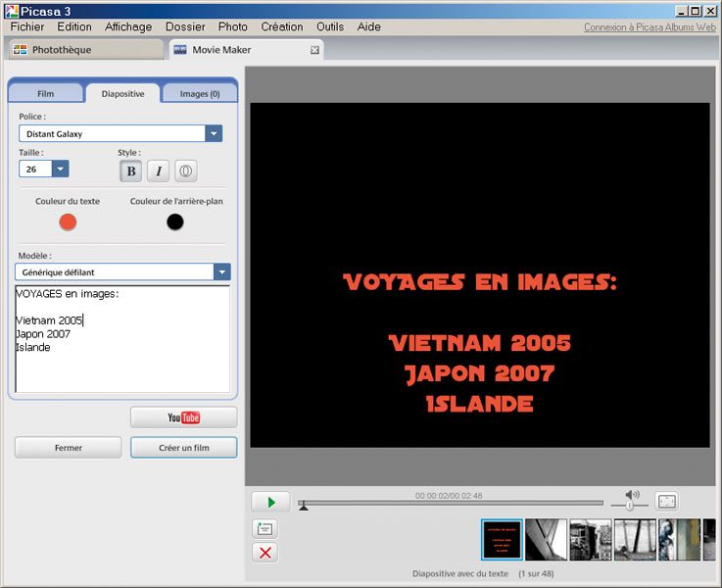Click the Picasa 3 title bar icon
This screenshot has width=722, height=588.
pos(12,11)
